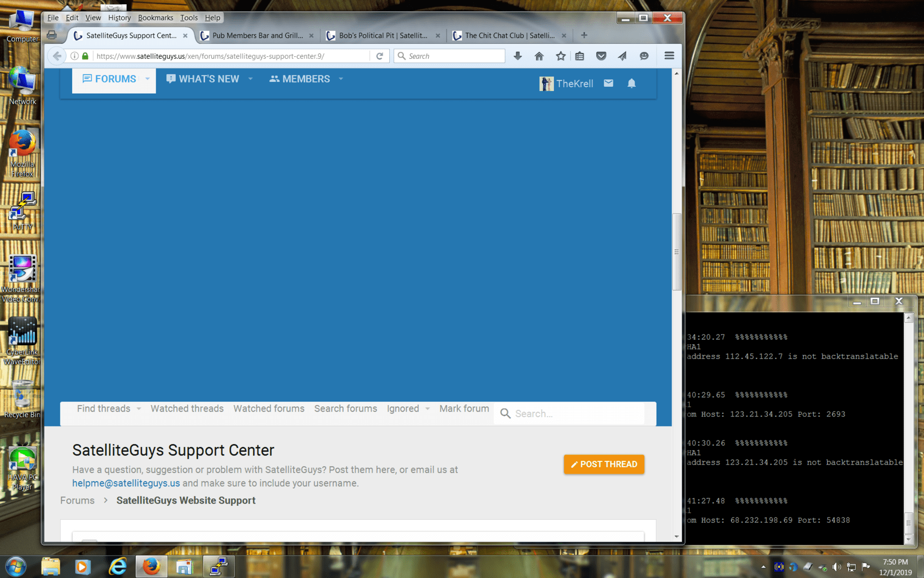924x578 pixels.
Task: Open the Firefox hamburger menu
Action: point(669,56)
